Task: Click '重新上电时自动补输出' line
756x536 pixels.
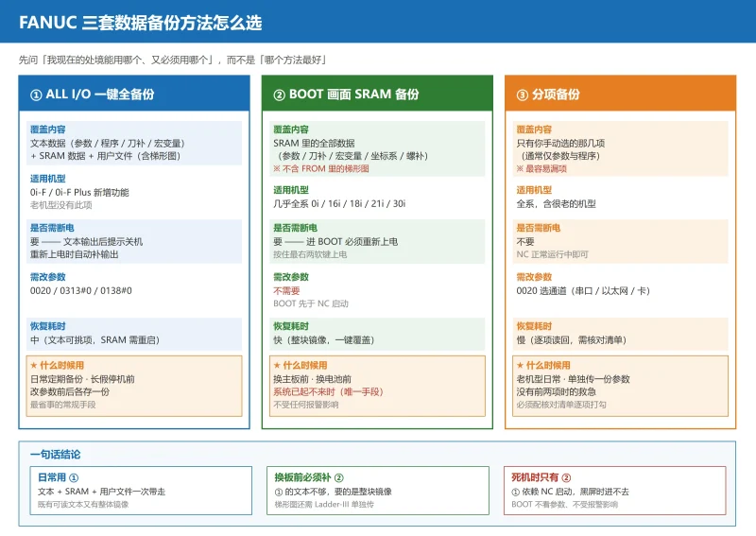Action: pos(75,254)
